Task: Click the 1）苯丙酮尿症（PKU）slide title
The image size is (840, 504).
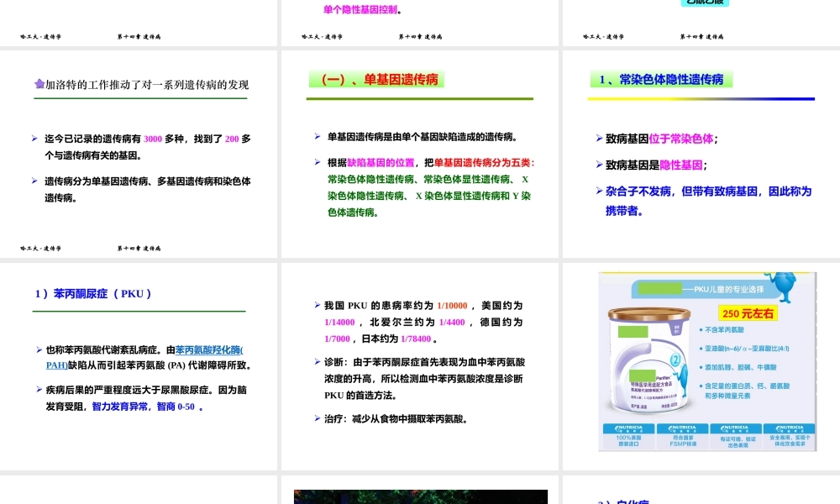Action: [x=93, y=294]
